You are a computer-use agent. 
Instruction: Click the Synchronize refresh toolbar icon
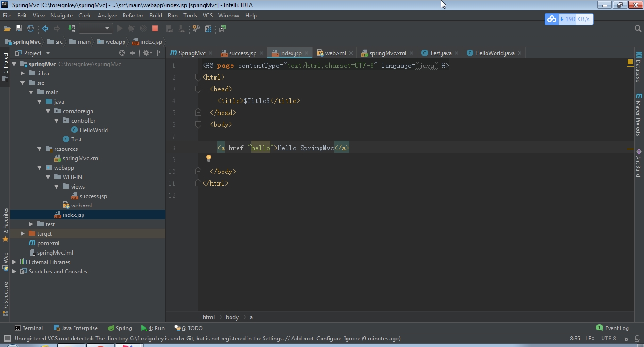(31, 28)
